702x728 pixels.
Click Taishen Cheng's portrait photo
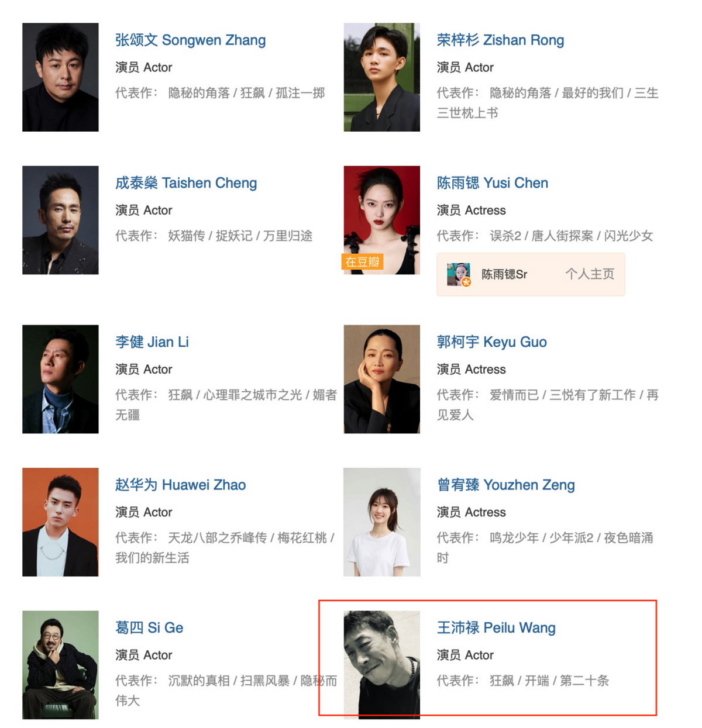tap(60, 220)
